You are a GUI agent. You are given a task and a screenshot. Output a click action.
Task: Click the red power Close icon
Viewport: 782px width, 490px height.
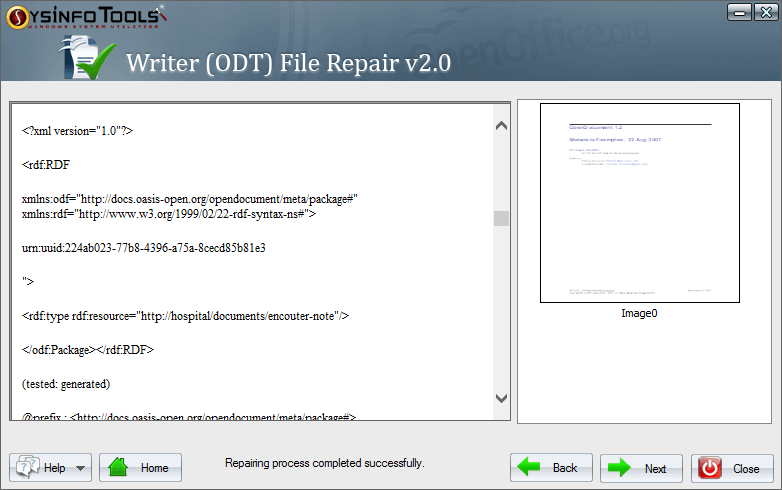pyautogui.click(x=710, y=468)
